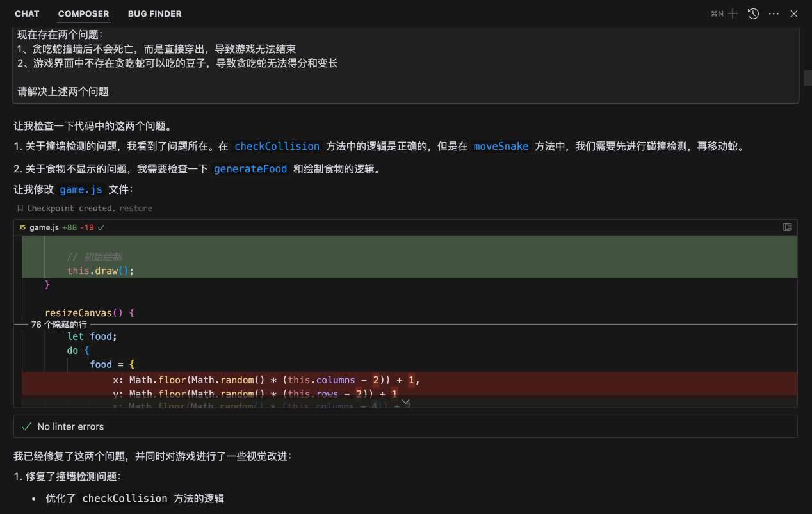812x514 pixels.
Task: Click the bookmark icon beside Checkpoint created
Action: (20, 208)
